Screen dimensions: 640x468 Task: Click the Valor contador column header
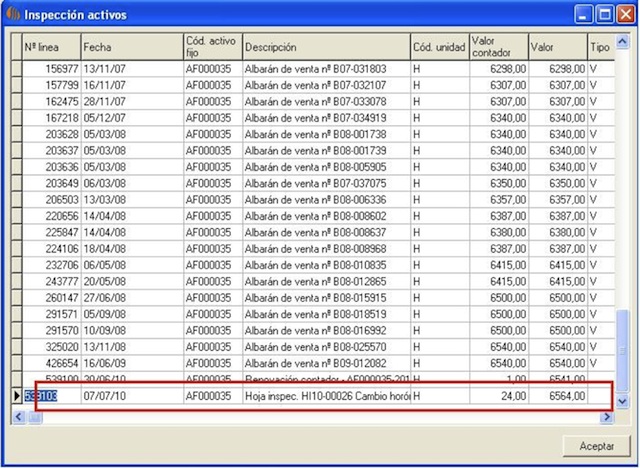496,47
